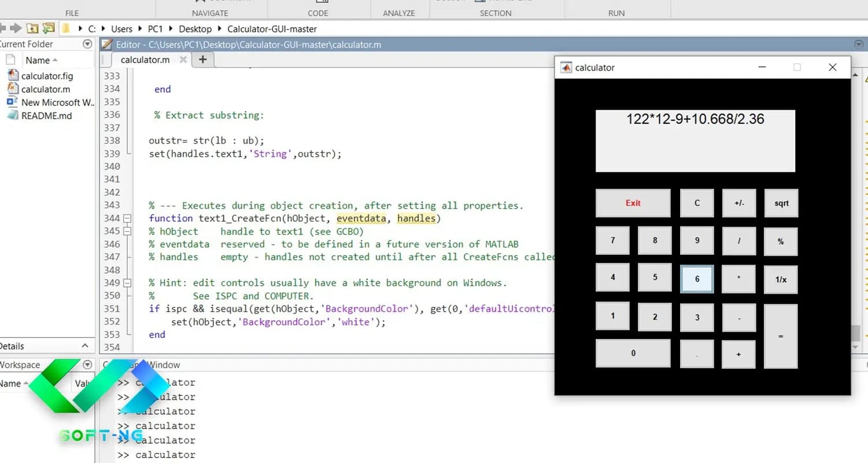Image resolution: width=868 pixels, height=463 pixels.
Task: Open the browse for folder icon
Action: 49,28
